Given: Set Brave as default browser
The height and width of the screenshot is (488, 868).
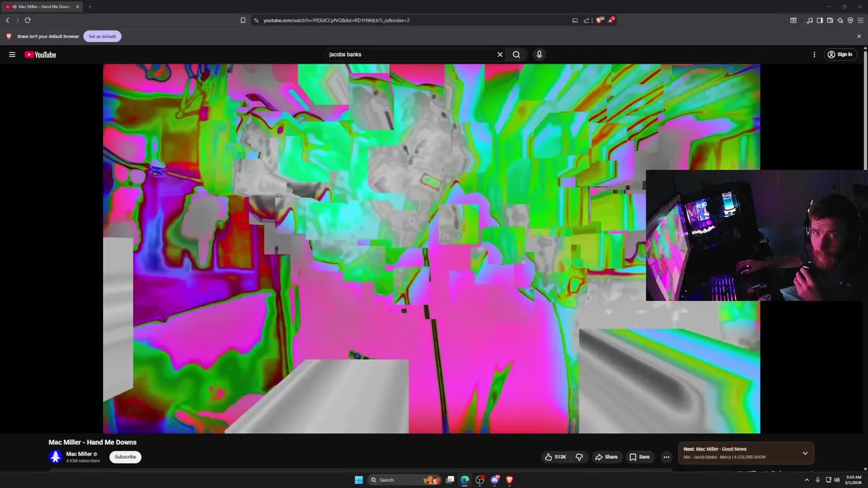Looking at the screenshot, I should click(x=102, y=36).
